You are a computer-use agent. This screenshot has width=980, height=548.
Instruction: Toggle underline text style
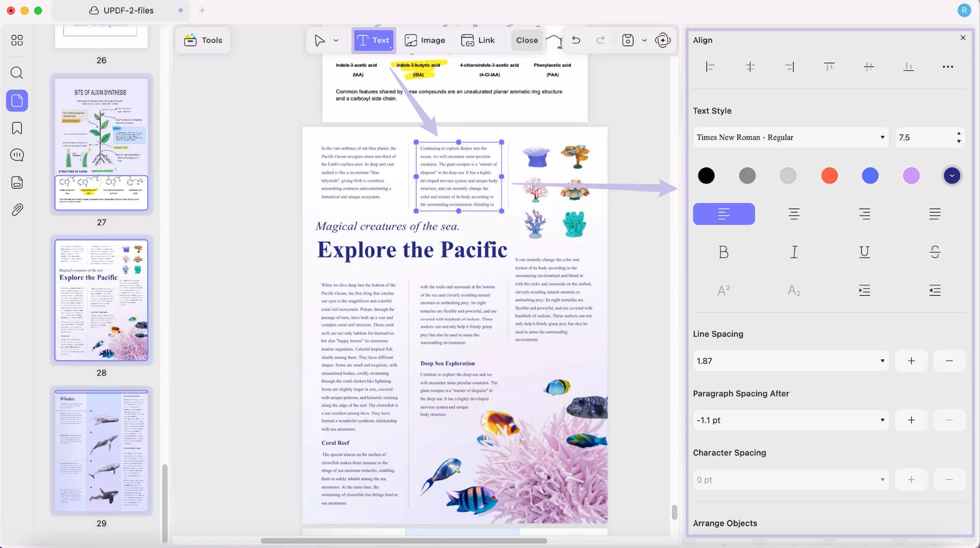point(864,252)
